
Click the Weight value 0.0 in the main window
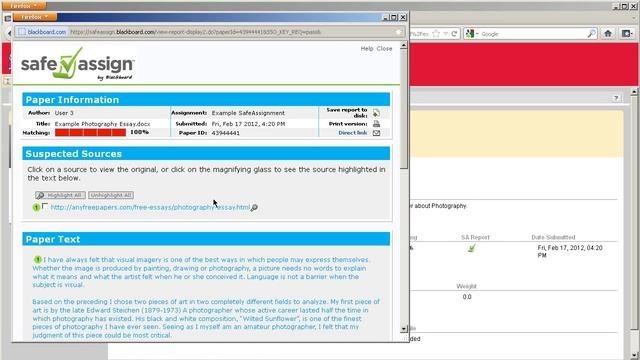click(x=467, y=297)
